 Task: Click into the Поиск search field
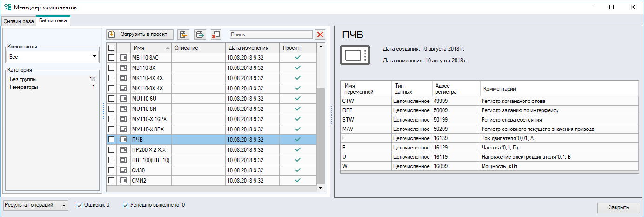[x=271, y=34]
